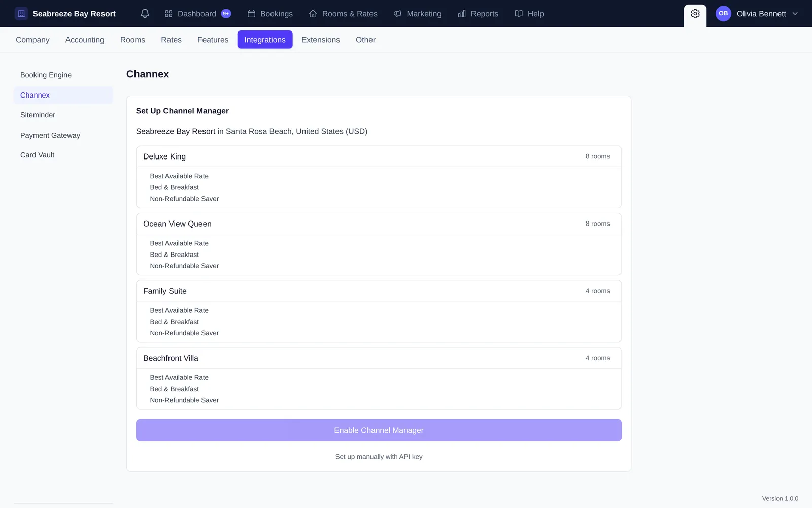The height and width of the screenshot is (508, 812).
Task: Click Best Available Rate under Deluxe King
Action: pos(179,176)
